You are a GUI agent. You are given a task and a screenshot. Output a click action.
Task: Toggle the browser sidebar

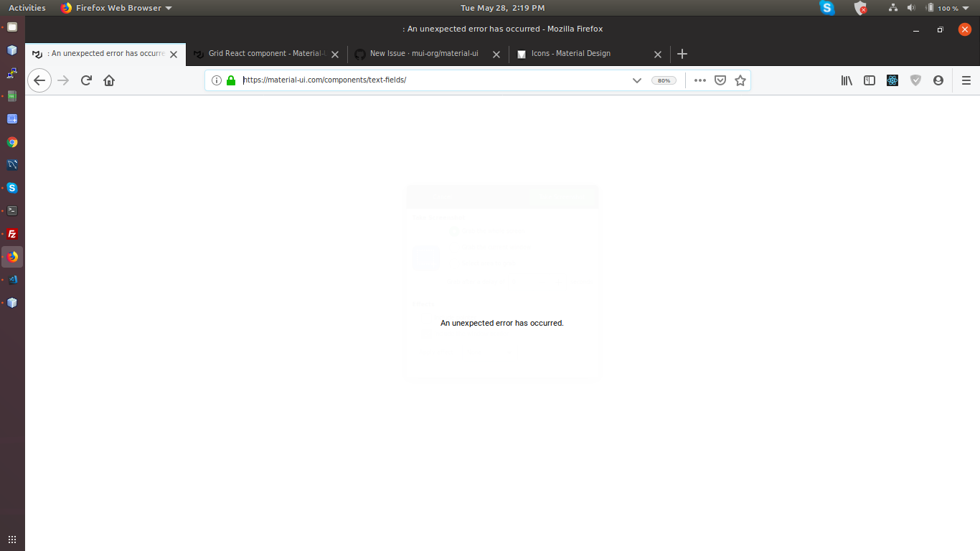869,80
